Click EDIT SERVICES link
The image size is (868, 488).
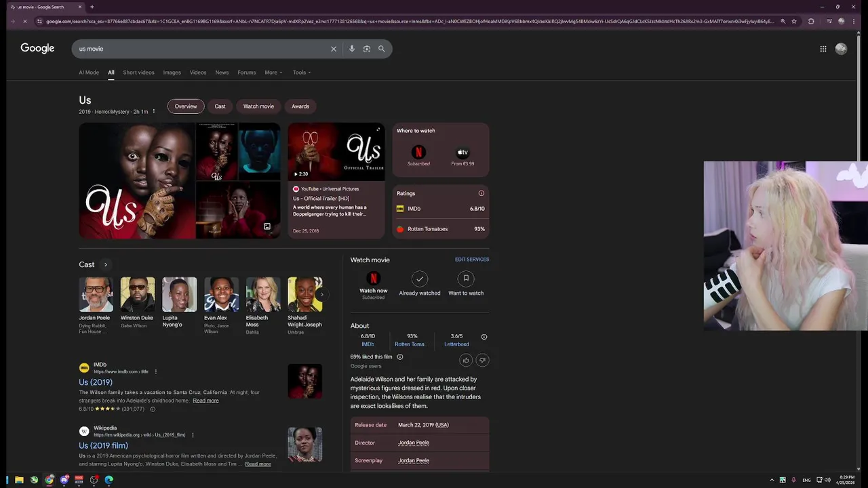(x=472, y=260)
